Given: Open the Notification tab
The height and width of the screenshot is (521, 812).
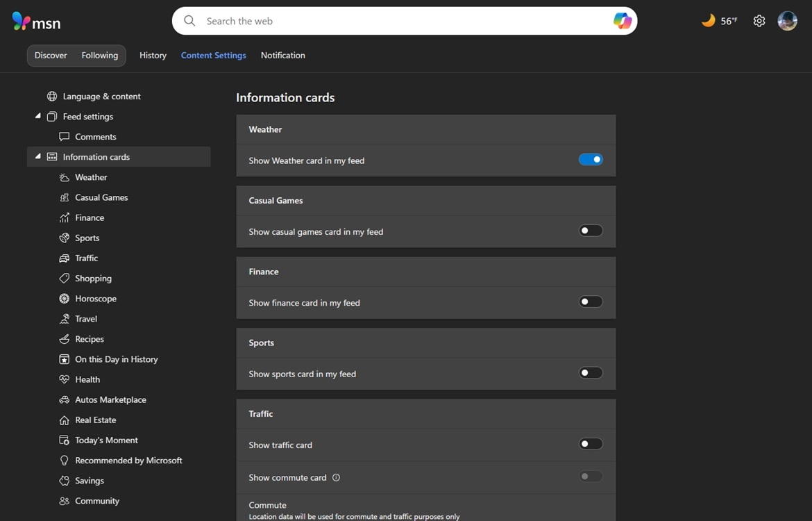Looking at the screenshot, I should (282, 55).
